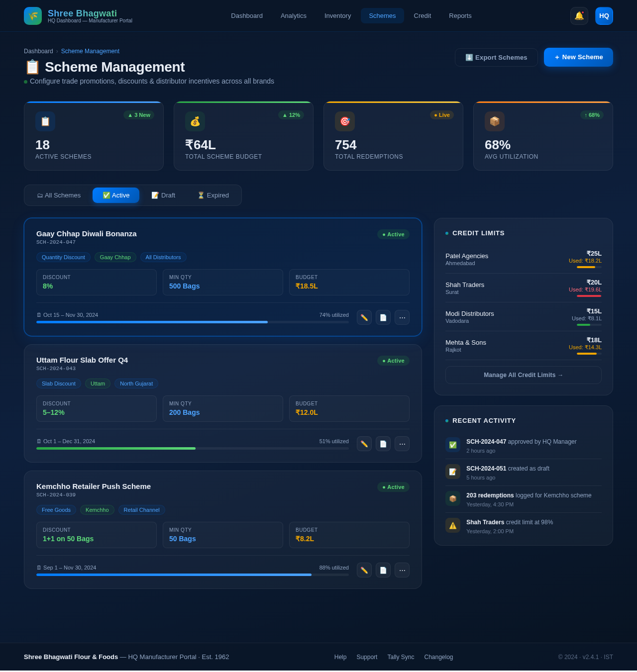Click the HQ profile avatar

click(604, 16)
